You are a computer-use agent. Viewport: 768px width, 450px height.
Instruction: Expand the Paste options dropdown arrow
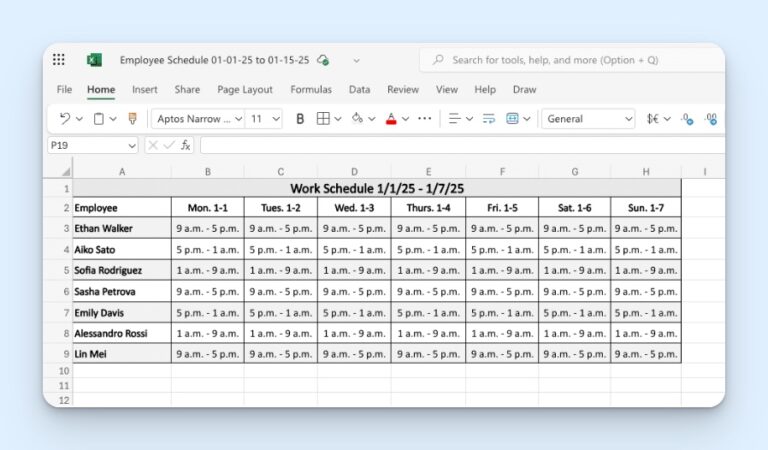(113, 119)
